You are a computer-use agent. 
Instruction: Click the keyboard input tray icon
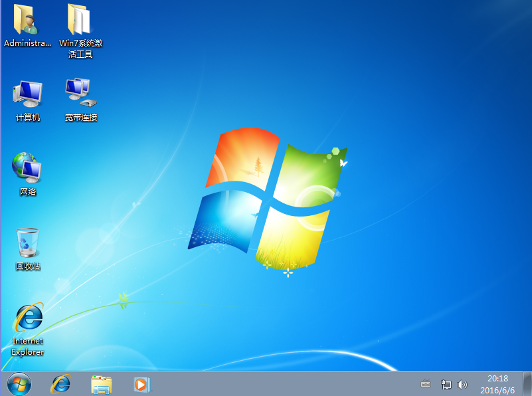(x=426, y=384)
